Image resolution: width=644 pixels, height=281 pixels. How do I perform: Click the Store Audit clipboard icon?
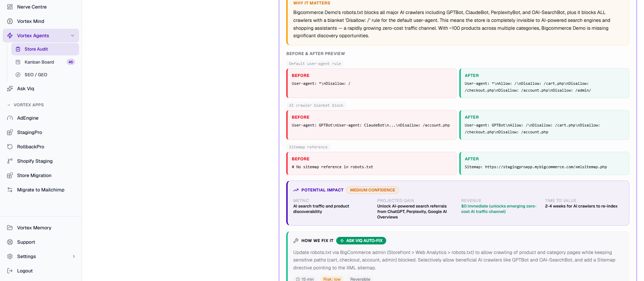(x=18, y=49)
